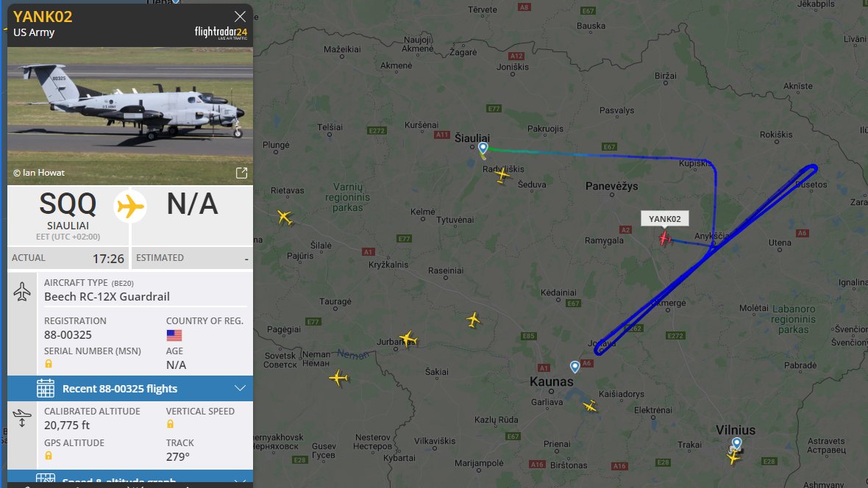This screenshot has height=488, width=868.
Task: Open the Flightradar24 logo link
Action: coord(221,32)
